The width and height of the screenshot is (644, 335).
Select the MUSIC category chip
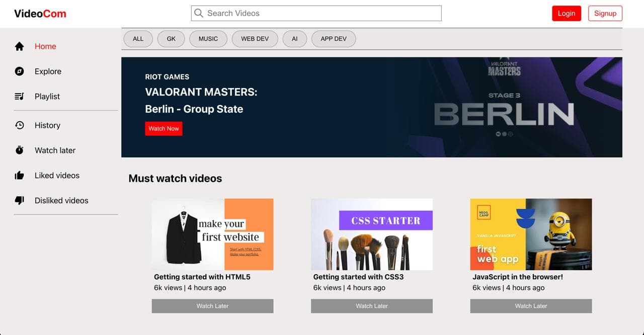point(208,39)
